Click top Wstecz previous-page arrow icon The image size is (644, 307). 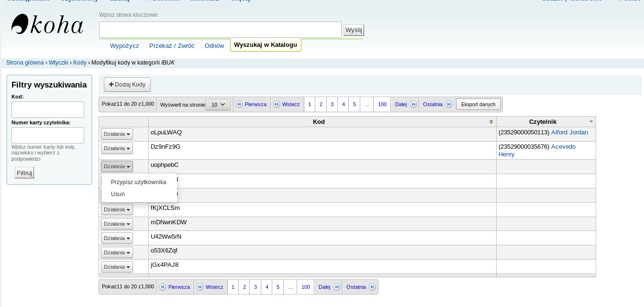(x=276, y=104)
